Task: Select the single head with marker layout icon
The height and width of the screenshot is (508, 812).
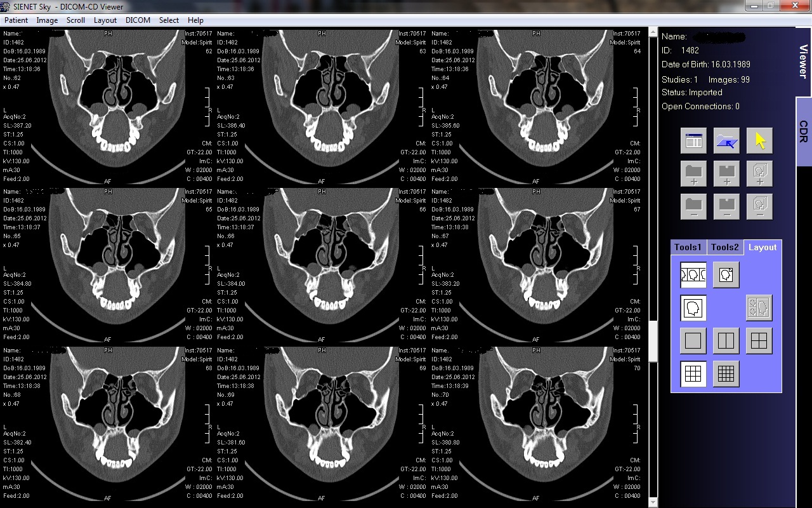Action: point(726,275)
